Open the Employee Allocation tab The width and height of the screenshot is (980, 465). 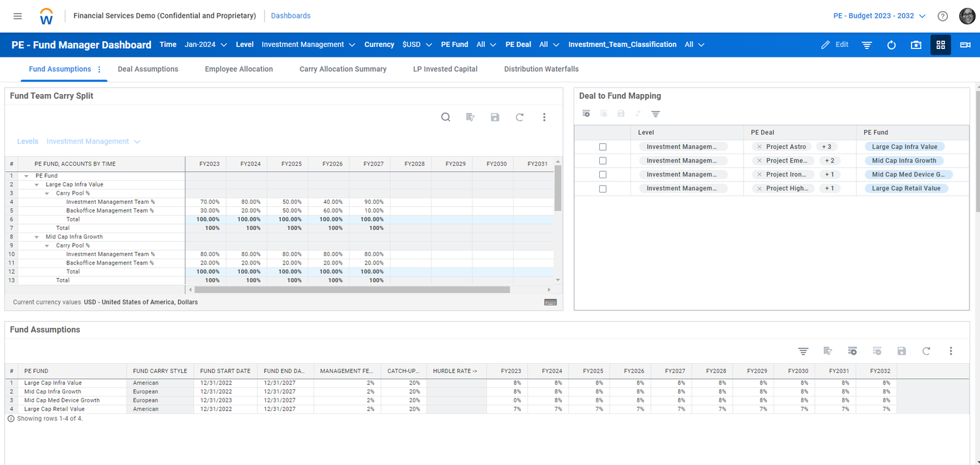click(x=238, y=69)
